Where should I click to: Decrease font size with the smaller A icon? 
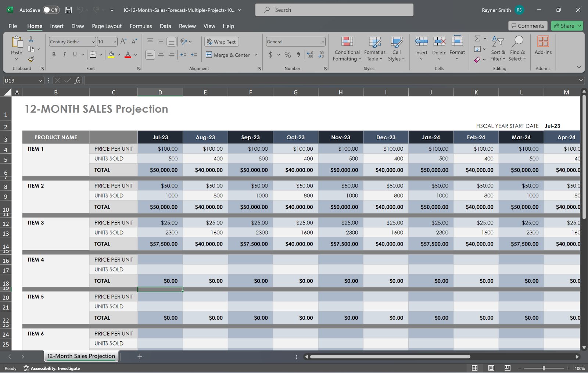point(134,42)
